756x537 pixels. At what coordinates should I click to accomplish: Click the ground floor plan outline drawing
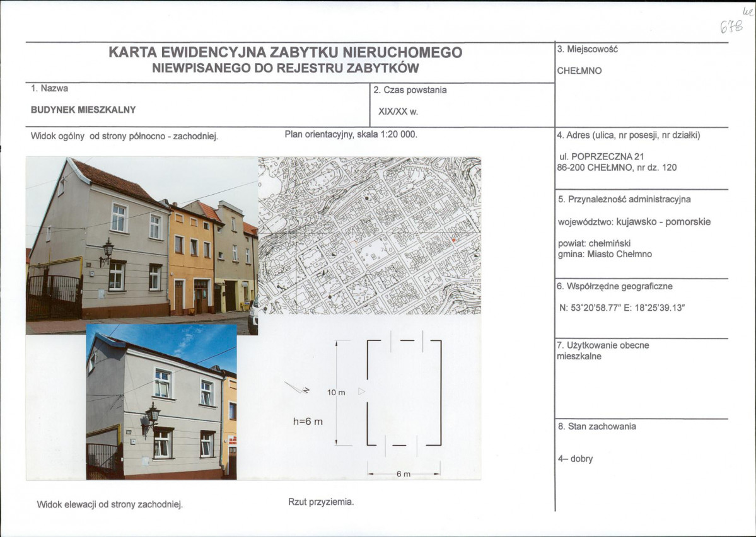coord(404,393)
